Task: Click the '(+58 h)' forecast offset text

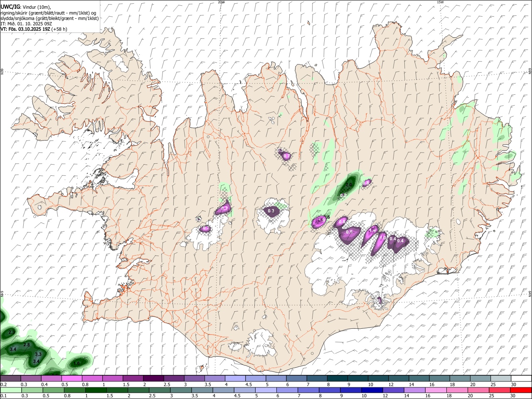Action: [x=59, y=29]
